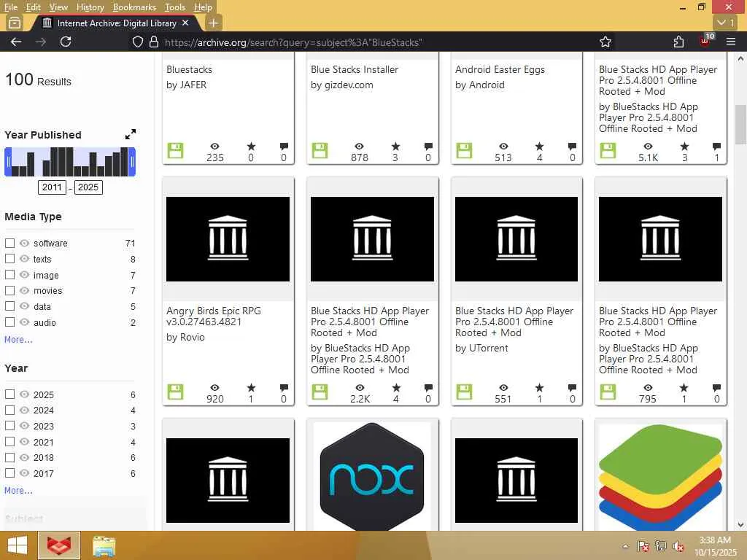Click the Year Published histogram bars
Screen dimensions: 747x560
tap(70, 162)
